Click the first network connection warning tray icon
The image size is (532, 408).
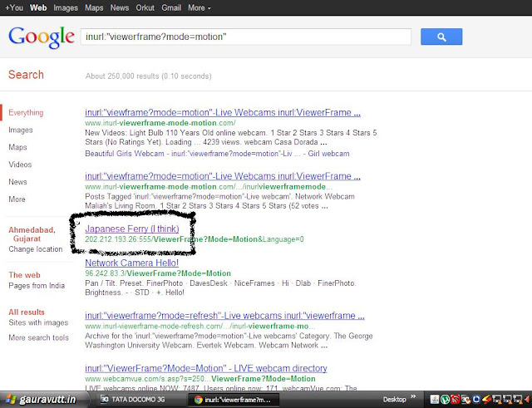(497, 400)
